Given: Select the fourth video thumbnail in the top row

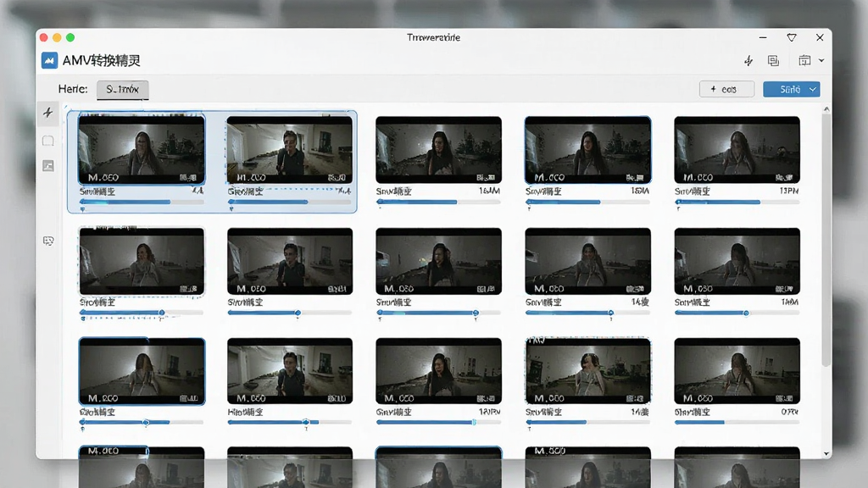Looking at the screenshot, I should [x=588, y=149].
